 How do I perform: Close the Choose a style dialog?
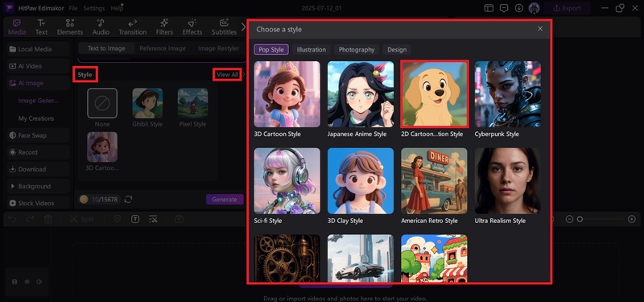[x=540, y=29]
